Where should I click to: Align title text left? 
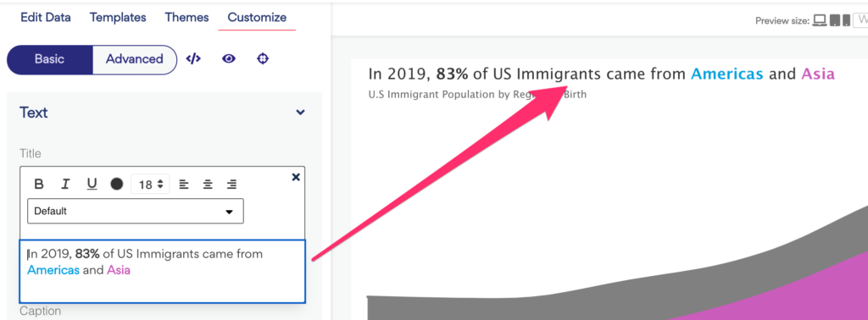(x=184, y=184)
